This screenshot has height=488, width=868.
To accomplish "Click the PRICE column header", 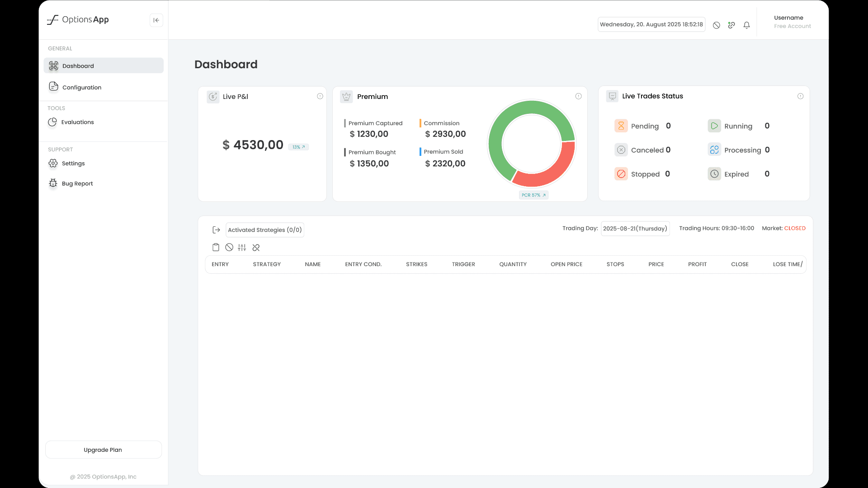I will tap(656, 264).
